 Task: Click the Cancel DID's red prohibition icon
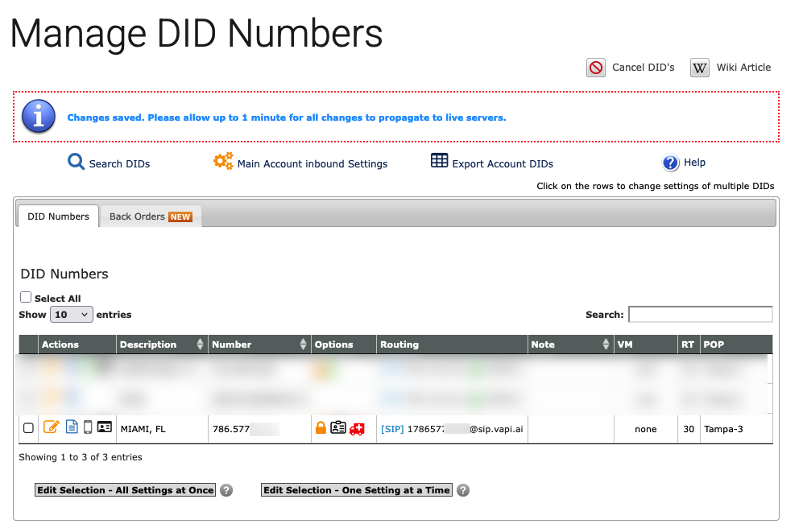(x=595, y=68)
